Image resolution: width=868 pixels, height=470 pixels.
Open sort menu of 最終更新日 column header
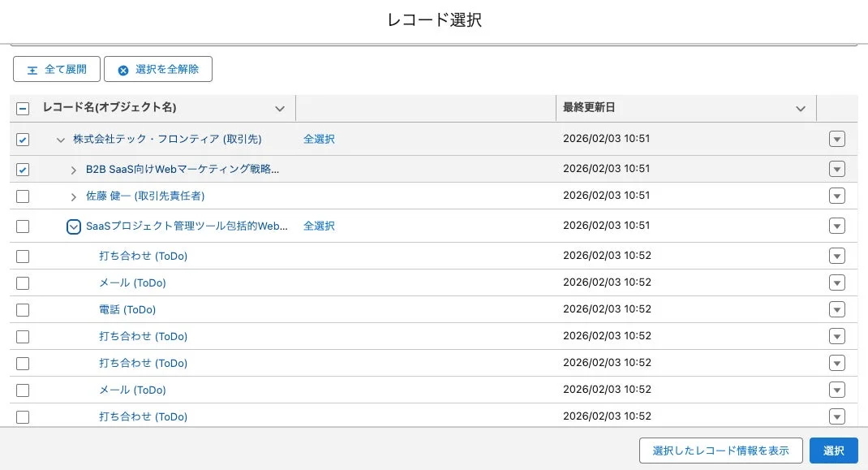(x=801, y=109)
